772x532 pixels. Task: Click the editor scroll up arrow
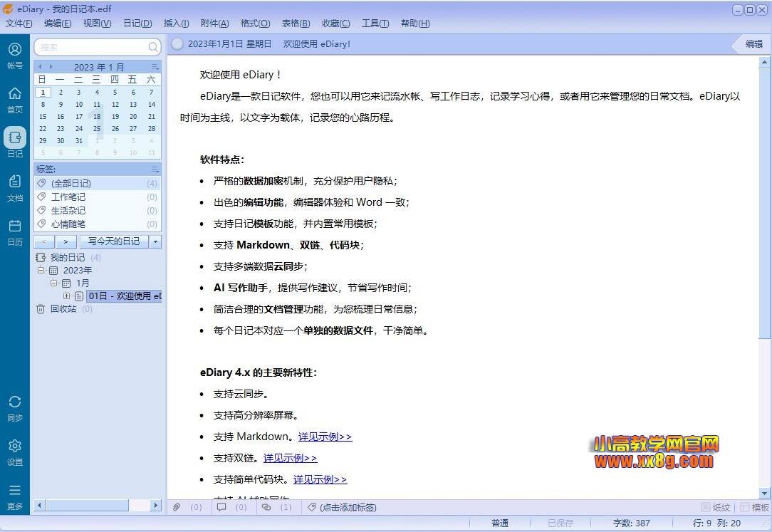(x=764, y=62)
